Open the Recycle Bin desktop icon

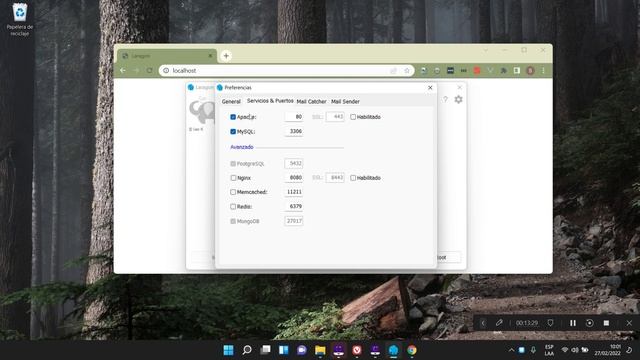(x=20, y=19)
